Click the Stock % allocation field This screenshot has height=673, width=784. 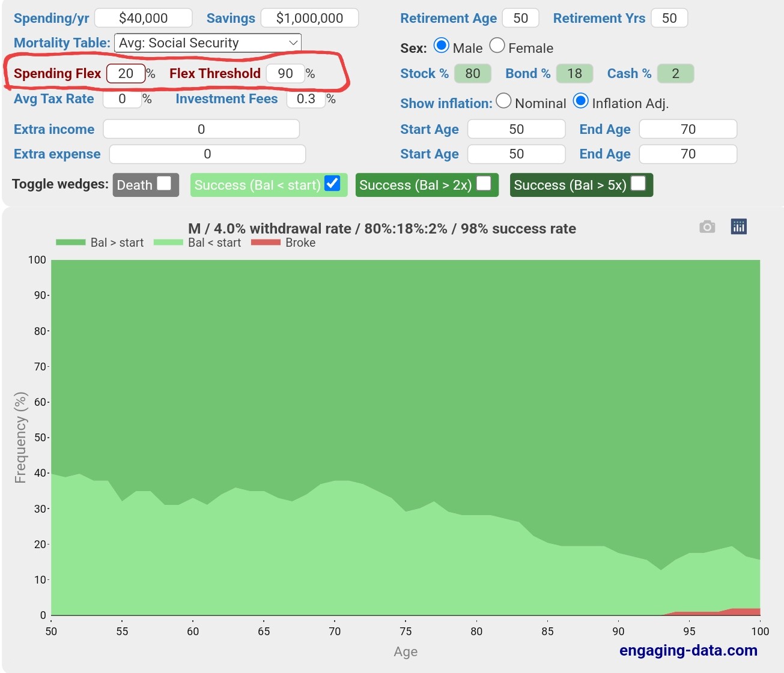(x=472, y=73)
